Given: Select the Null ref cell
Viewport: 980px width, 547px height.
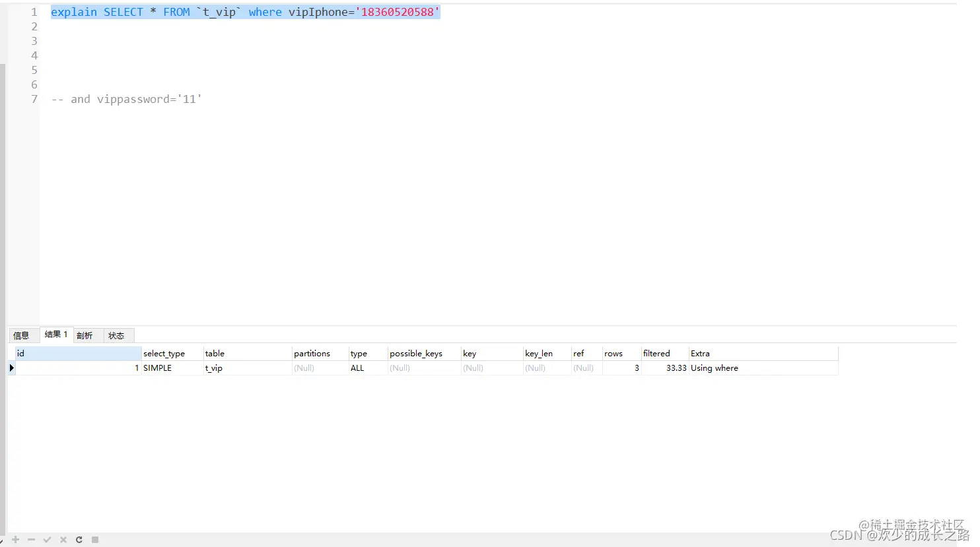Looking at the screenshot, I should pyautogui.click(x=586, y=368).
